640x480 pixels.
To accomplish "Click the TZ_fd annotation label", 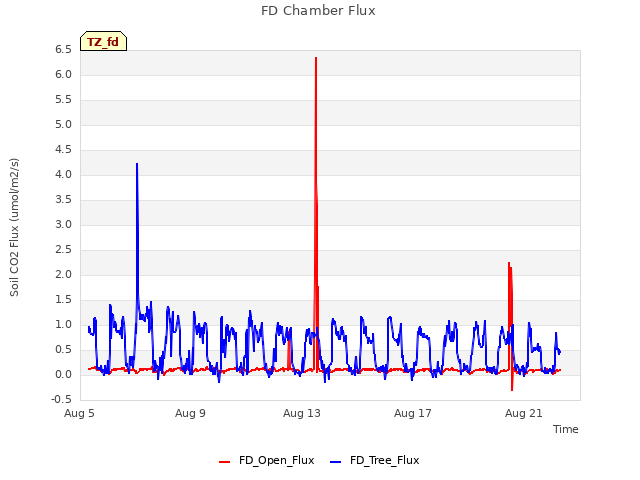I will pos(103,41).
